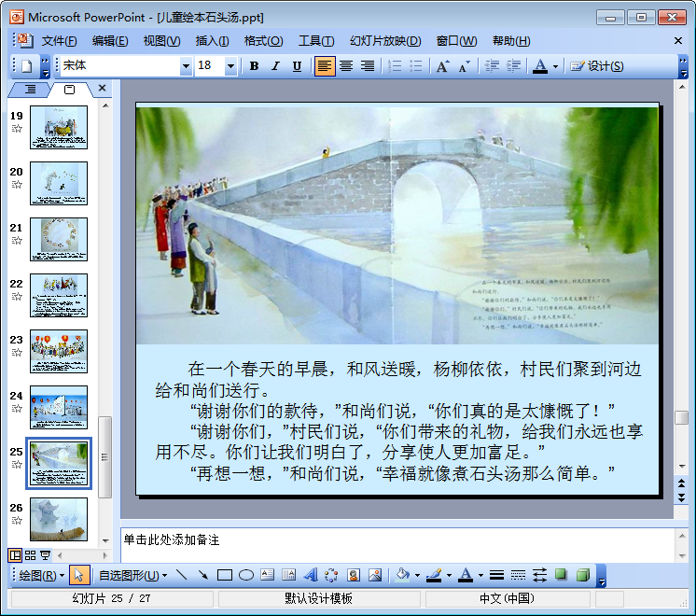Viewport: 696px width, 616px height.
Task: Open the 格式(O) menu
Action: click(x=263, y=41)
